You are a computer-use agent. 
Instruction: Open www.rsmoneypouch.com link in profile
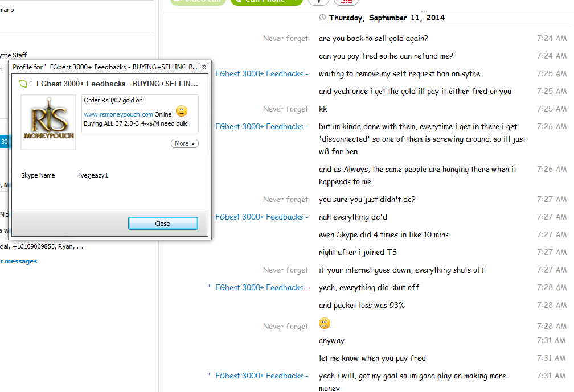tap(118, 114)
